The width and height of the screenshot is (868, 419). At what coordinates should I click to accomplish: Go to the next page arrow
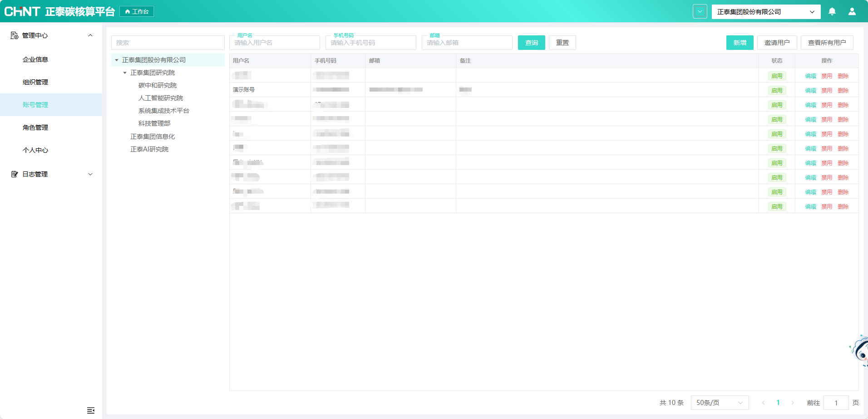(793, 403)
